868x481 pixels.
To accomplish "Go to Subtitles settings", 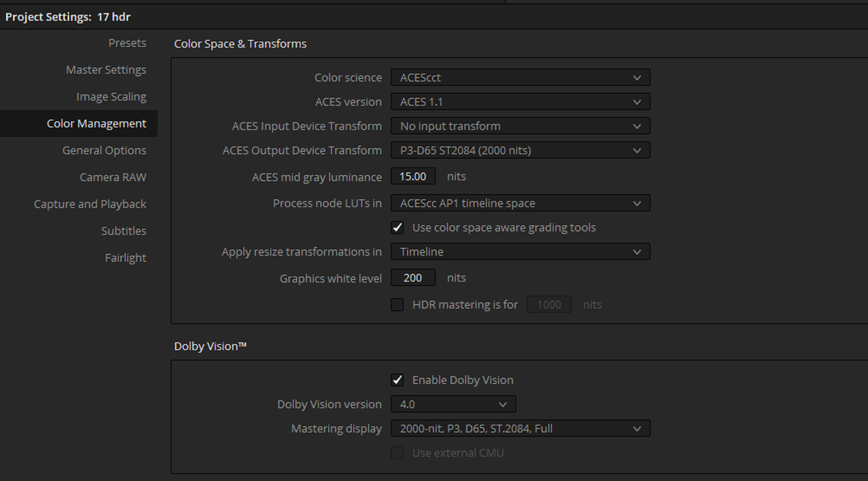I will pos(123,231).
